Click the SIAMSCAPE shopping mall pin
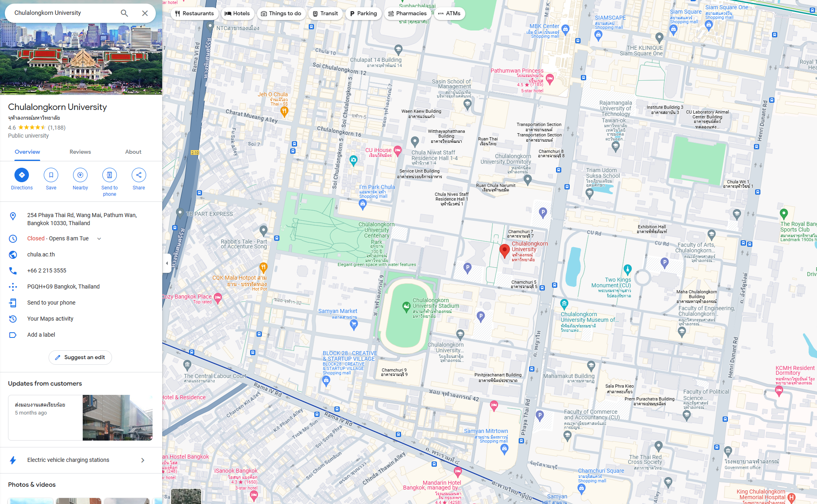This screenshot has width=817, height=504. [x=599, y=36]
